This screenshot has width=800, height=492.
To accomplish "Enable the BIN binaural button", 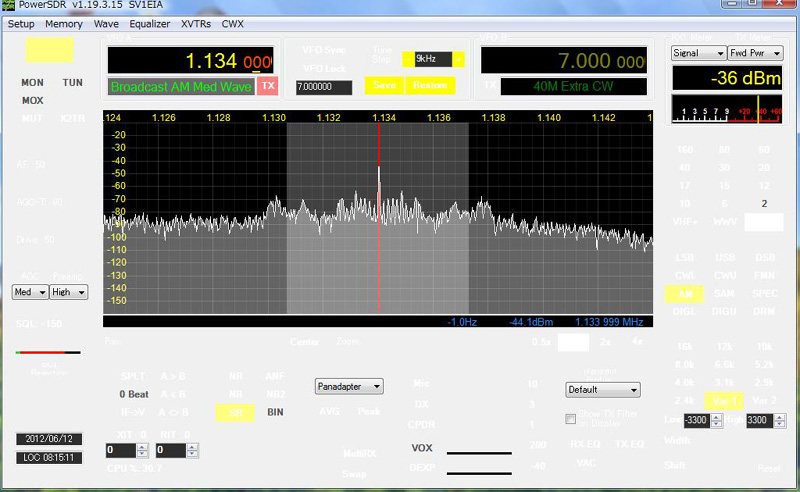I will tap(275, 412).
